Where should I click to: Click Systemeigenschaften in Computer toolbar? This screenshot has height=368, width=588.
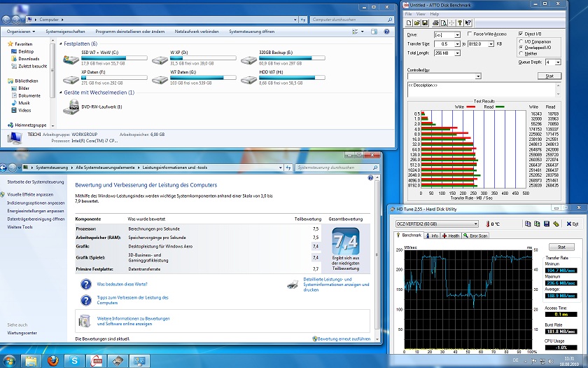click(65, 32)
